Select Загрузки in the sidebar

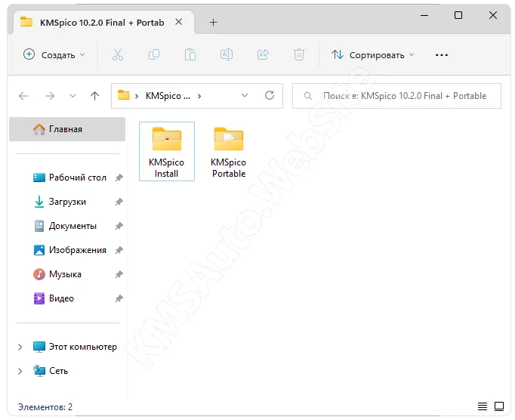(67, 202)
